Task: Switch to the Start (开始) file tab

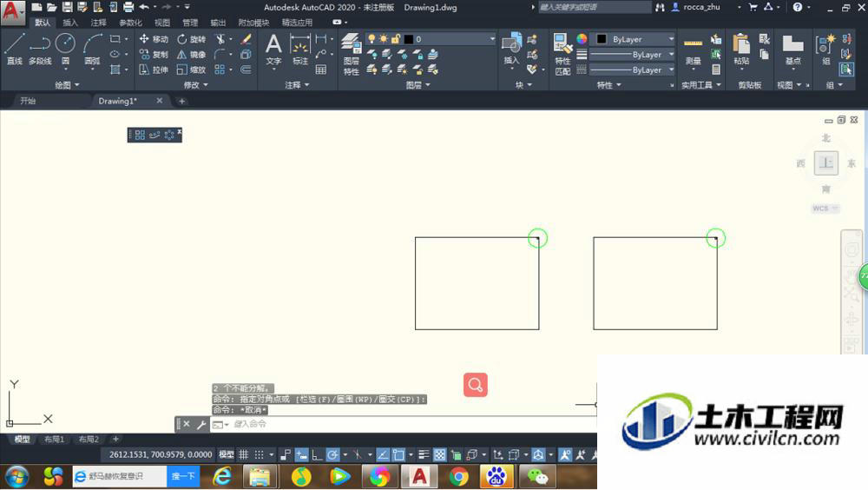Action: (x=28, y=101)
